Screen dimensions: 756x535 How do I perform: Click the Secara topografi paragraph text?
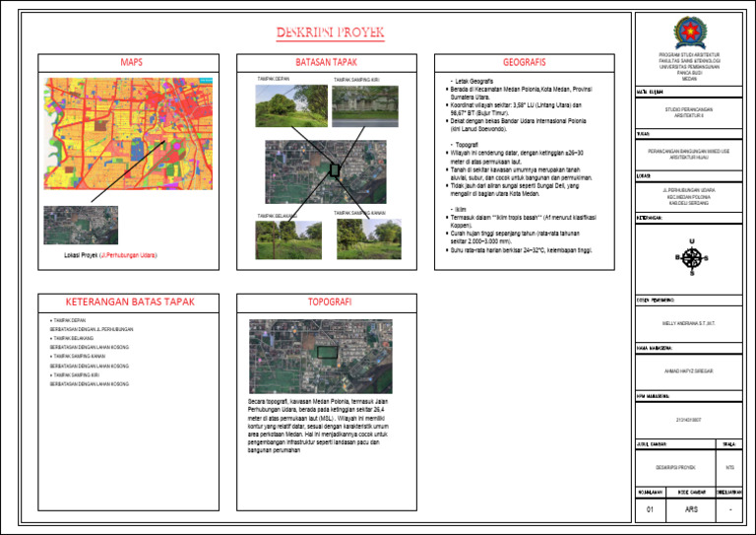(x=318, y=426)
